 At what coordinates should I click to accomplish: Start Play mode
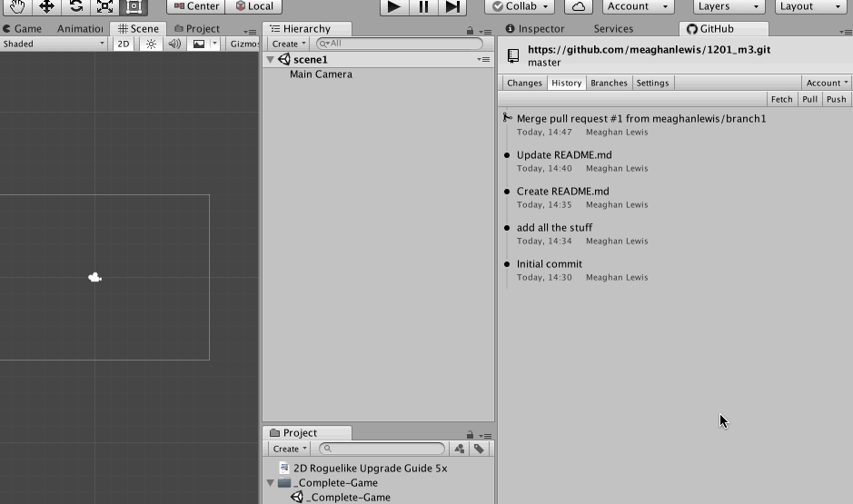(394, 6)
